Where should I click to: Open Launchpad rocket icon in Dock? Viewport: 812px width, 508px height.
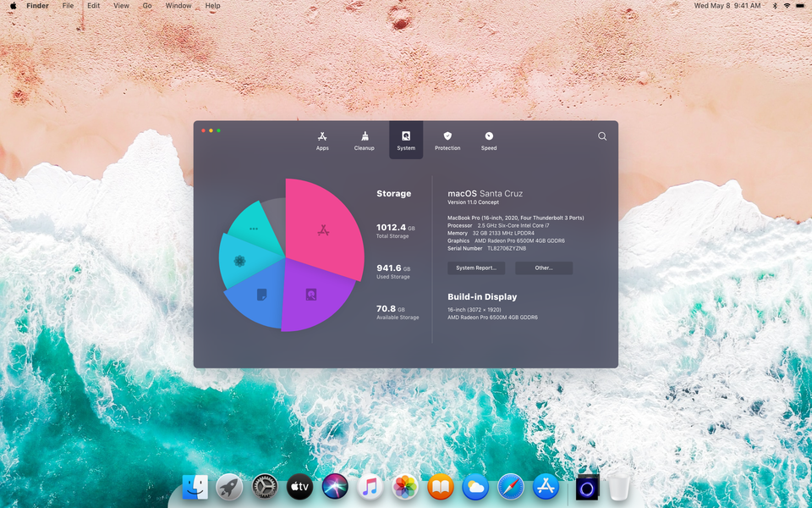(229, 488)
